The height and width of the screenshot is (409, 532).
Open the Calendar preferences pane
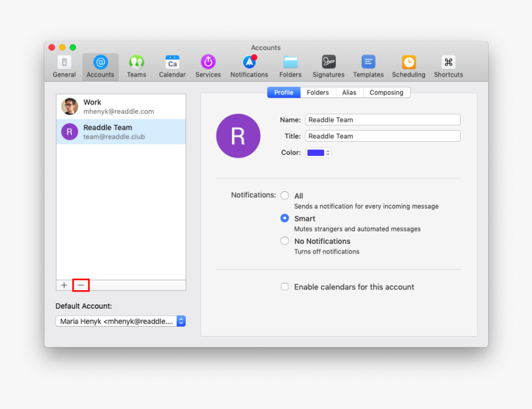click(173, 67)
